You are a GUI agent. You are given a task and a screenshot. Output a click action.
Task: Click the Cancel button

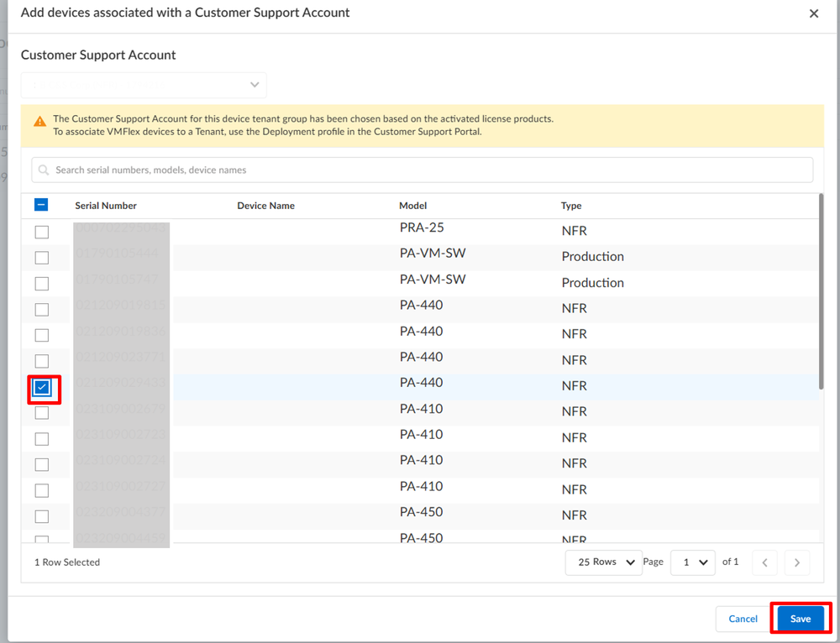[743, 619]
